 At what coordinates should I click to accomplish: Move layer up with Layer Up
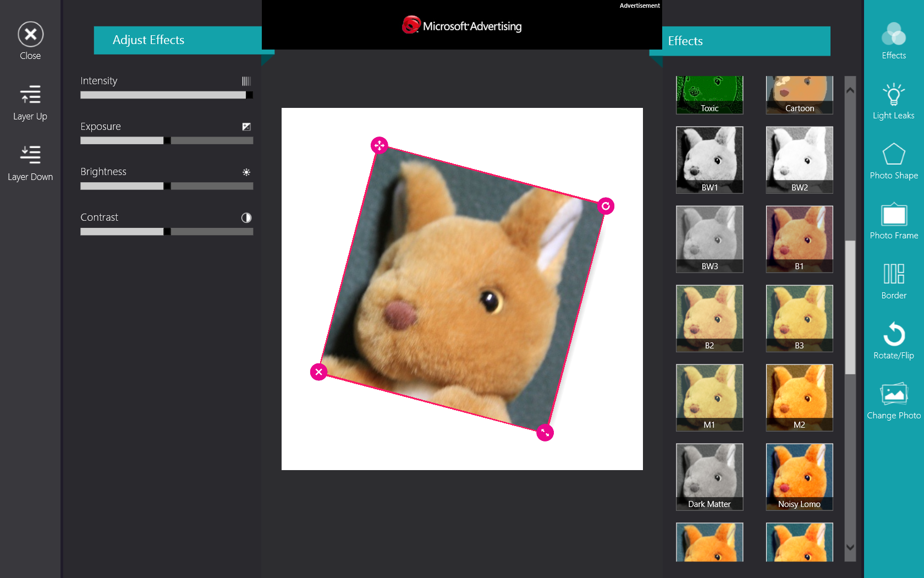click(x=30, y=95)
